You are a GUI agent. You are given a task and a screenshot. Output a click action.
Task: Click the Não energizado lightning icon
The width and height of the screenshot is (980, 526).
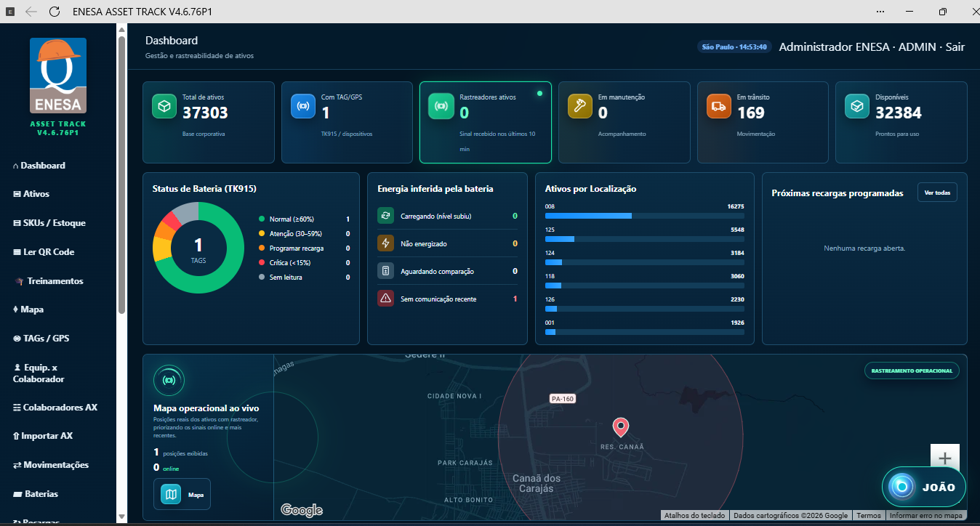[x=385, y=243]
